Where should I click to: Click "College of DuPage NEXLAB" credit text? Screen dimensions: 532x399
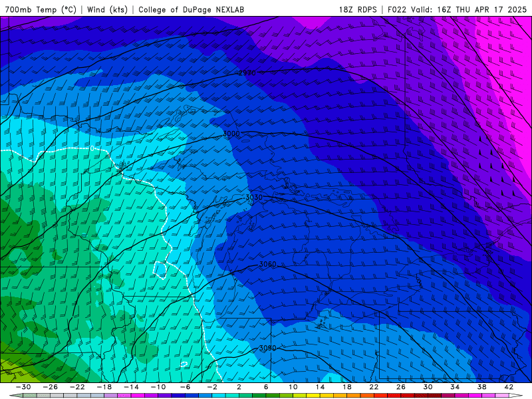pyautogui.click(x=191, y=9)
